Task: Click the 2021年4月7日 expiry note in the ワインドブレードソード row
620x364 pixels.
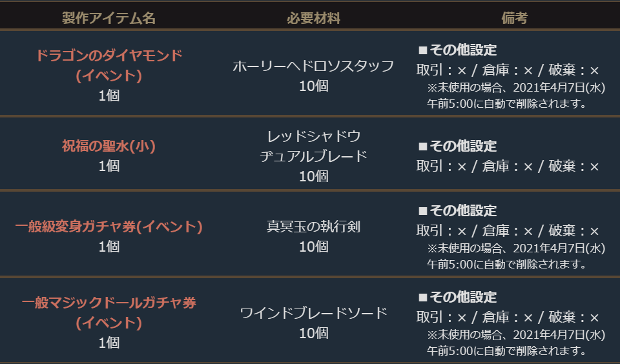Action: tap(515, 336)
